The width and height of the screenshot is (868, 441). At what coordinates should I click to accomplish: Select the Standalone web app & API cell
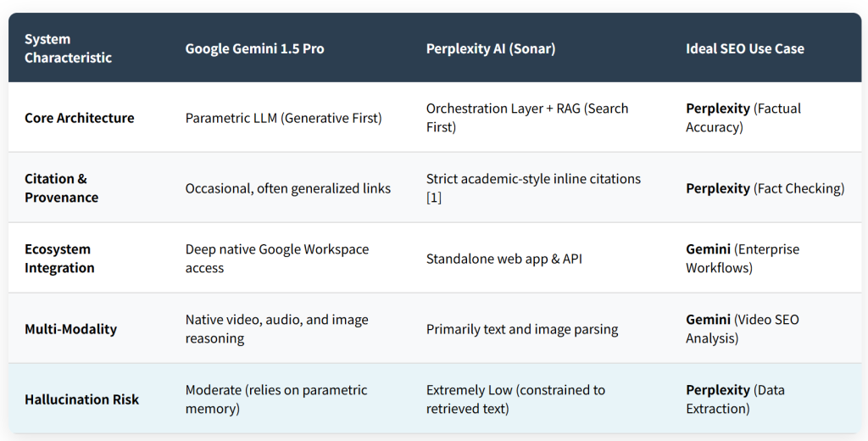coord(504,259)
